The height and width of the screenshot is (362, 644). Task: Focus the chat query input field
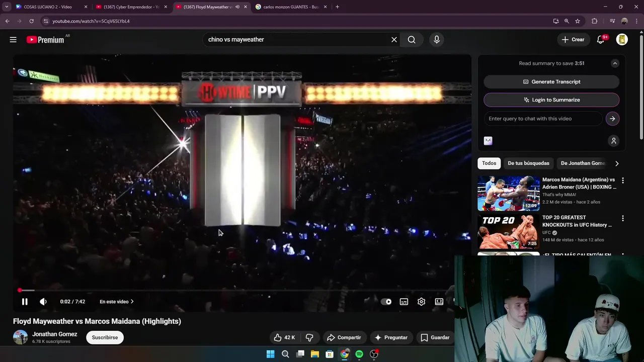click(x=543, y=119)
